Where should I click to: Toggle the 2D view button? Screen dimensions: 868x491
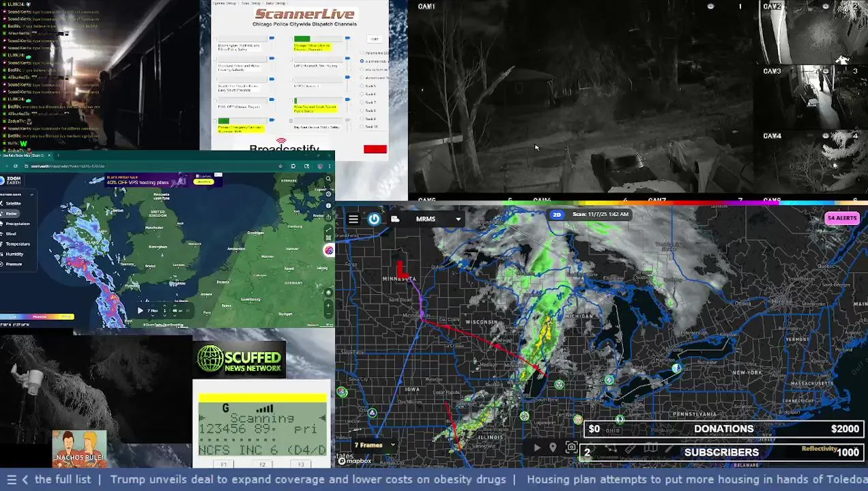pyautogui.click(x=557, y=214)
